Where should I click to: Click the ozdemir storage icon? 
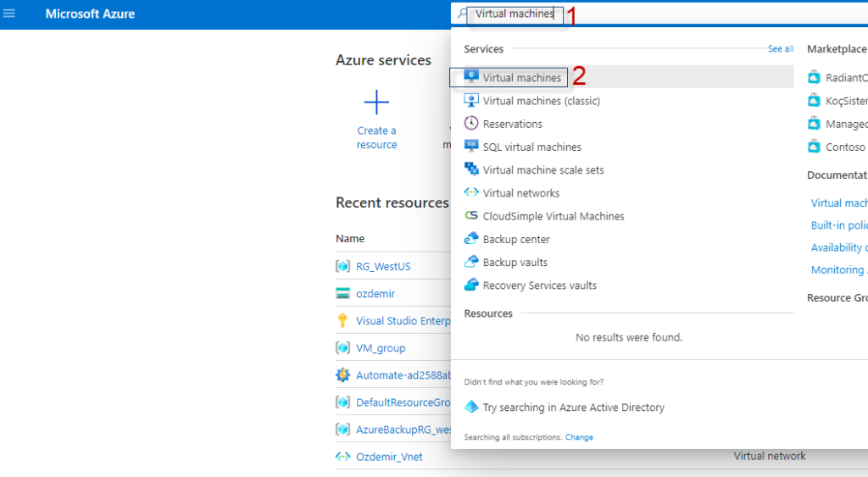[342, 293]
